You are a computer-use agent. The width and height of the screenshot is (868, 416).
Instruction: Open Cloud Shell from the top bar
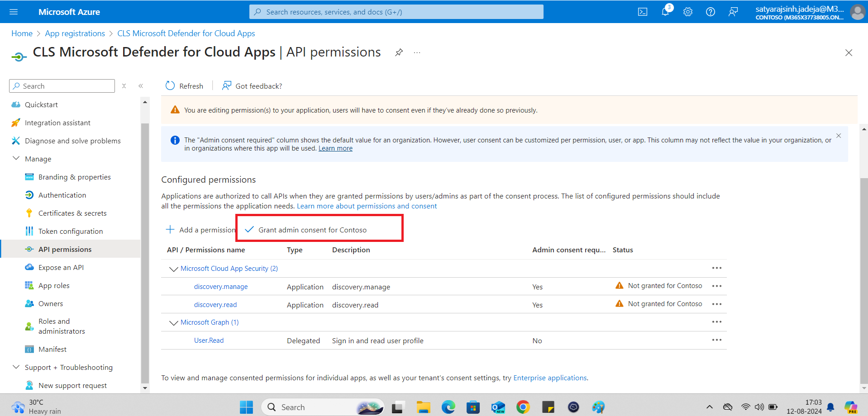coord(643,12)
